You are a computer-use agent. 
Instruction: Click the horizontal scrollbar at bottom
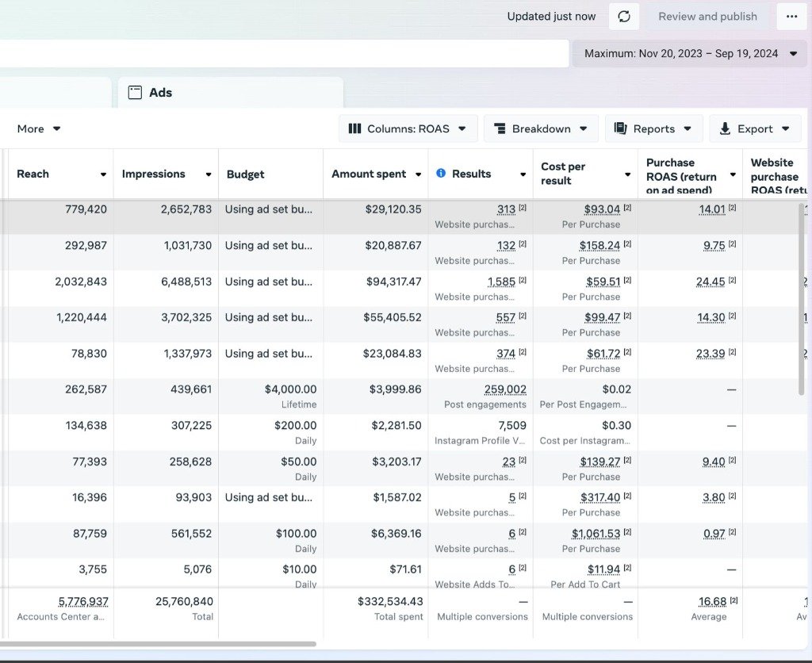[158, 644]
